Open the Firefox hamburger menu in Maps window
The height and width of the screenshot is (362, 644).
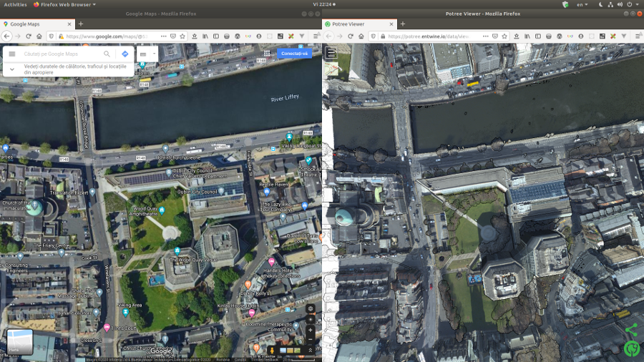pos(316,36)
